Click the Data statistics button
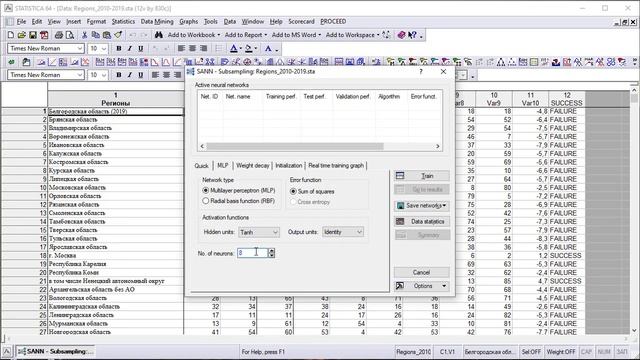The height and width of the screenshot is (360, 640). (422, 222)
